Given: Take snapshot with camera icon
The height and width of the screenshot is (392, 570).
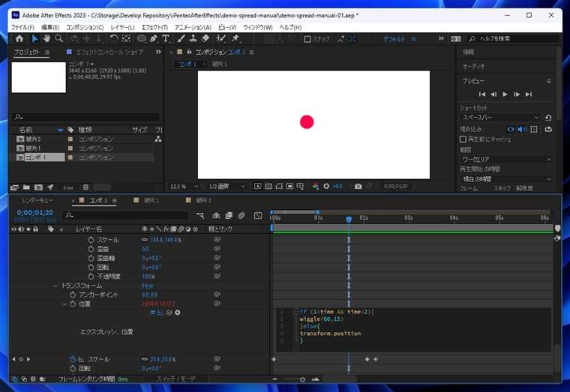Looking at the screenshot, I should [x=358, y=187].
